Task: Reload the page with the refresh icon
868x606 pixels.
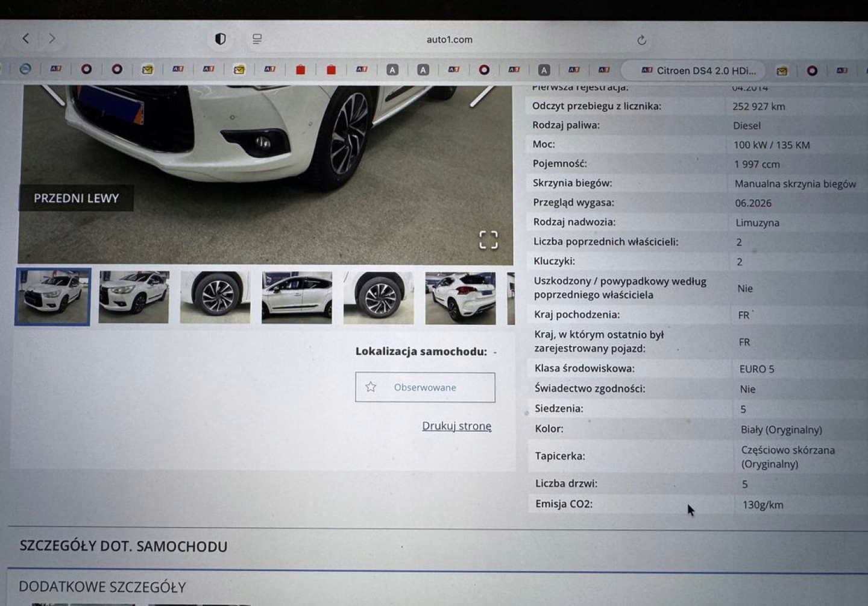Action: [x=642, y=40]
